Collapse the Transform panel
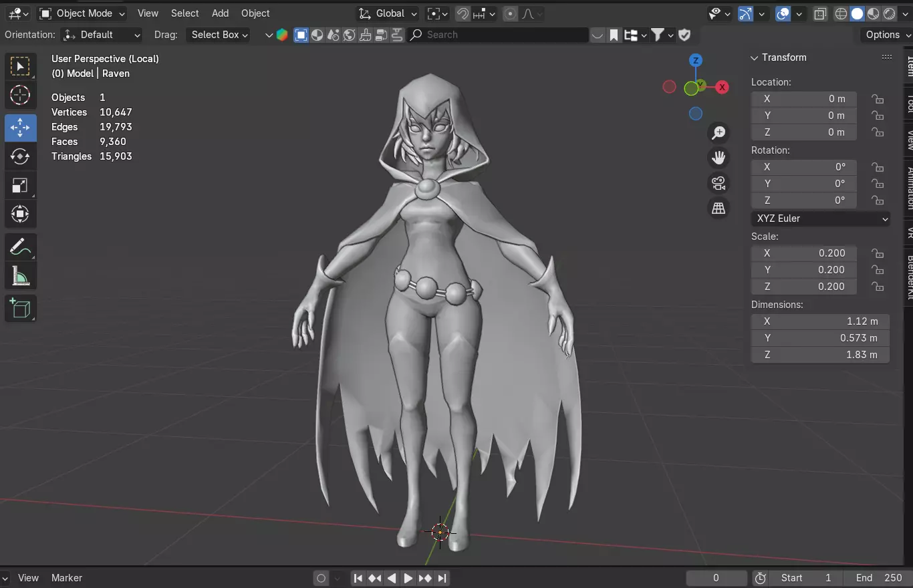This screenshot has height=588, width=913. pyautogui.click(x=755, y=57)
